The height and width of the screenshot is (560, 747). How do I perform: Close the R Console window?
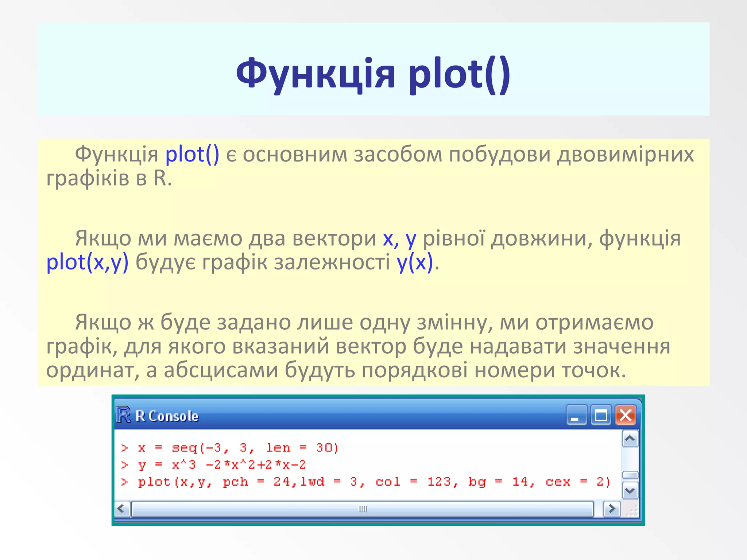click(x=626, y=415)
